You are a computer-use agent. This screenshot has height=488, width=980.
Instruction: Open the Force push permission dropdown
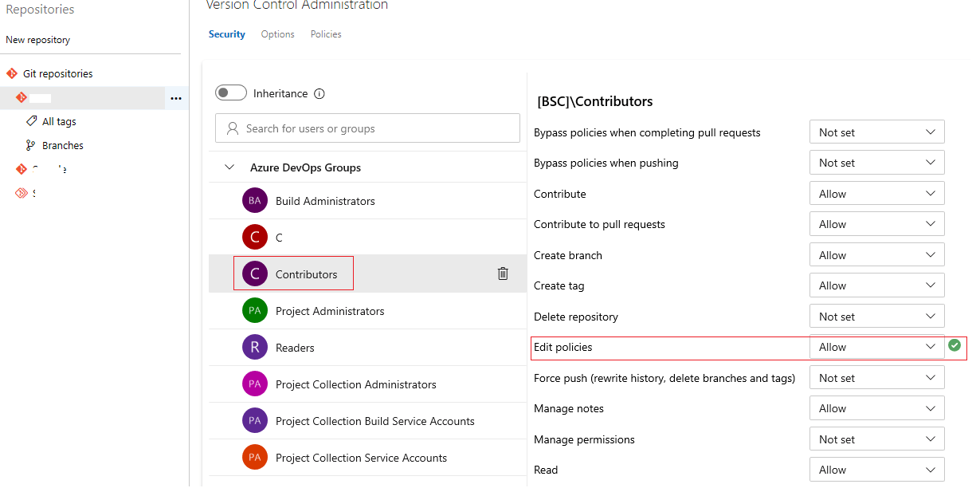pos(877,378)
